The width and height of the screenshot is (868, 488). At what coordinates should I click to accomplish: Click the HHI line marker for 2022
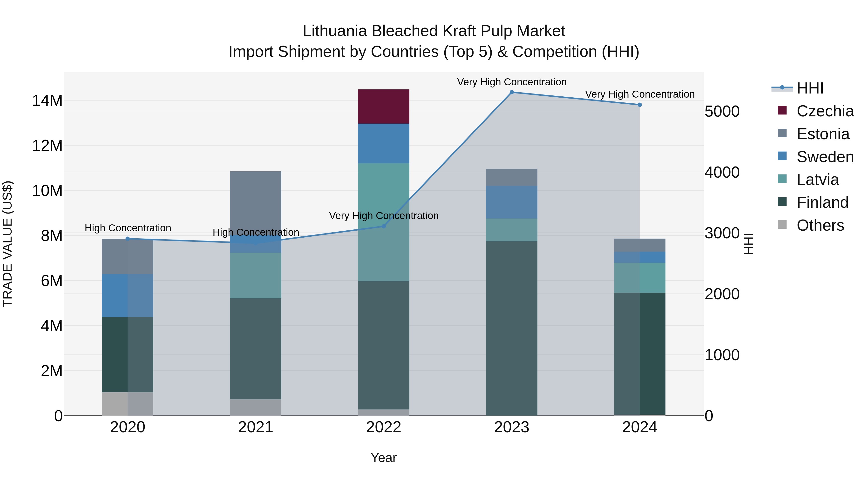tap(383, 226)
